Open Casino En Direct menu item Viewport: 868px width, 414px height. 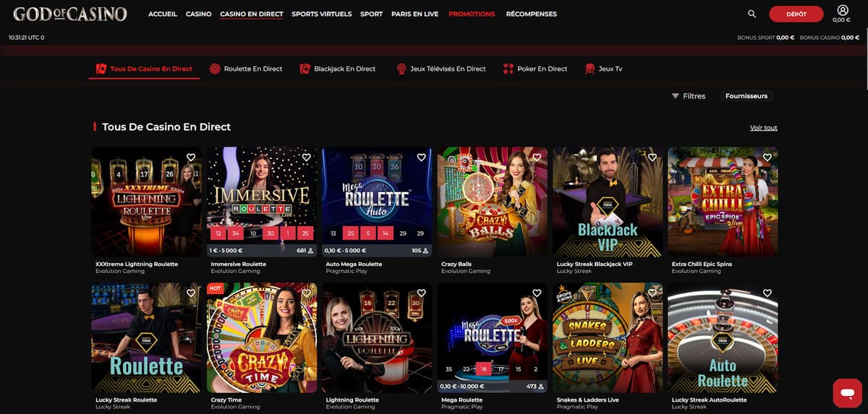click(252, 14)
